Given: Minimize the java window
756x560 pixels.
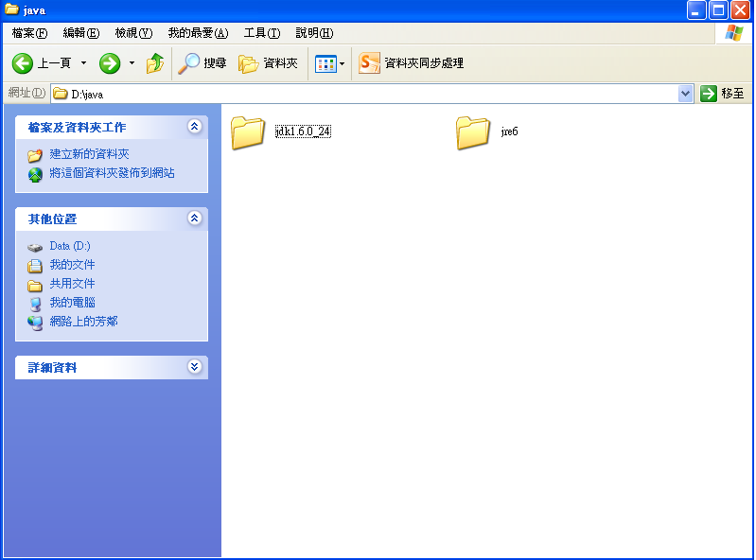Looking at the screenshot, I should pos(696,10).
